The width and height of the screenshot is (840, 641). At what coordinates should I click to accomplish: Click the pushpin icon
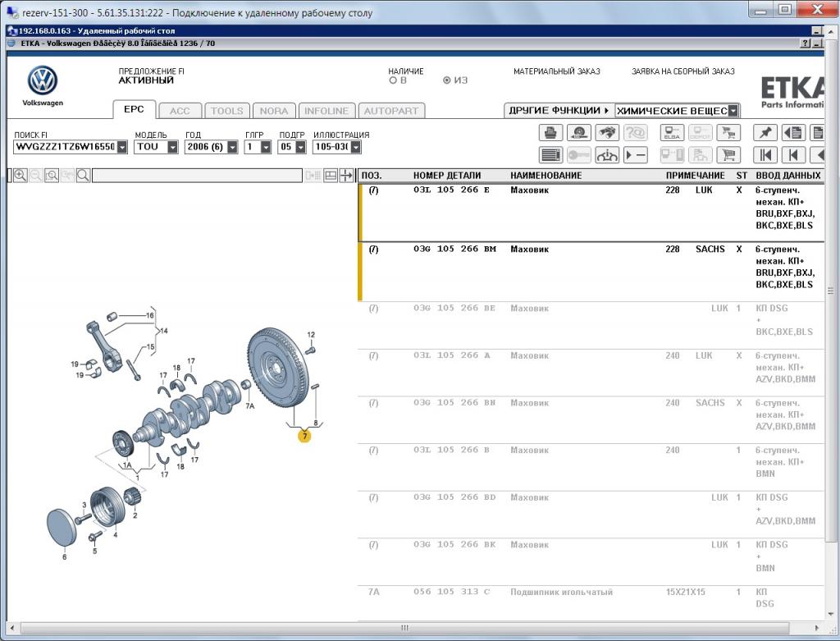coord(765,132)
